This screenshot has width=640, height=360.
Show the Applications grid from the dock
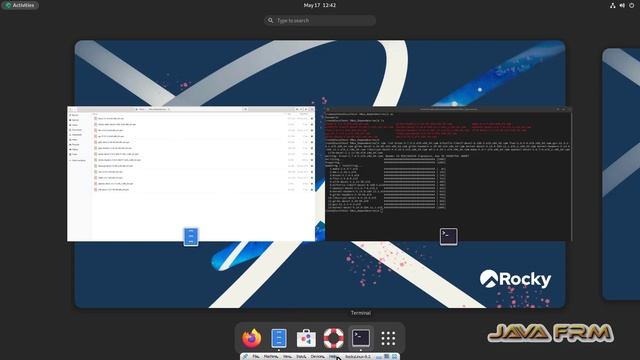pyautogui.click(x=388, y=338)
